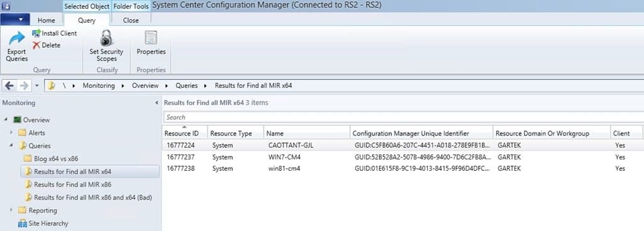
Task: Click the Set Security Scopes padlock icon
Action: pos(106,38)
